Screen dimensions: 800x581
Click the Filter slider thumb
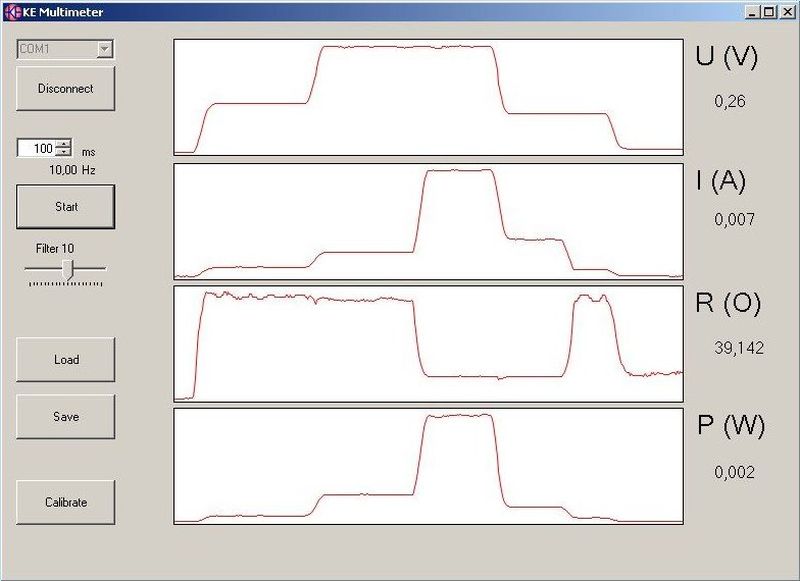[x=67, y=268]
